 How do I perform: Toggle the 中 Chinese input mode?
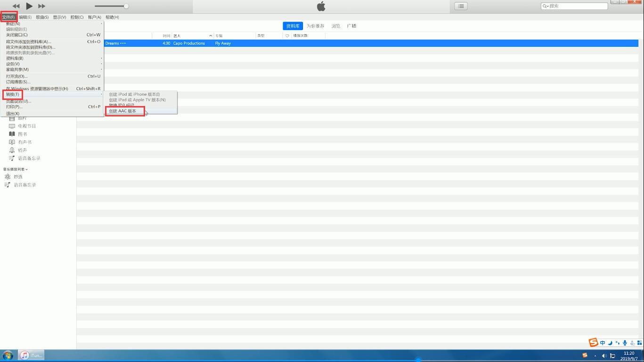point(603,343)
